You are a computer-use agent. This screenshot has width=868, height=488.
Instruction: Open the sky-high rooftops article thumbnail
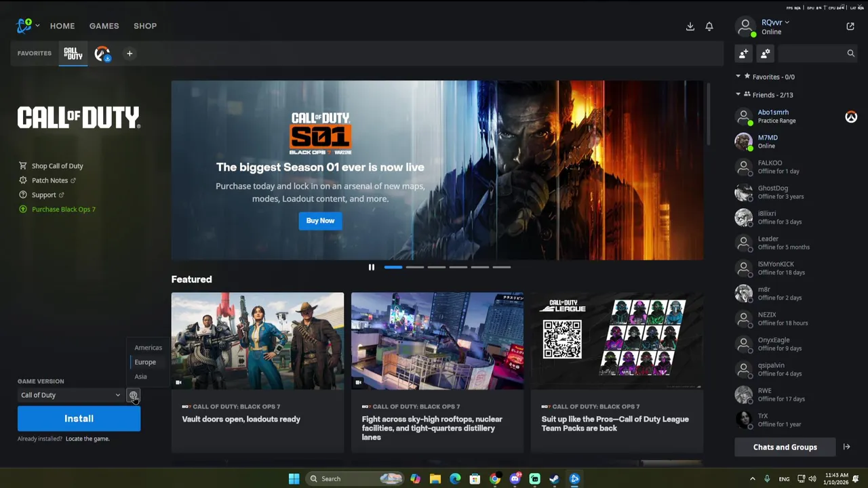click(437, 341)
